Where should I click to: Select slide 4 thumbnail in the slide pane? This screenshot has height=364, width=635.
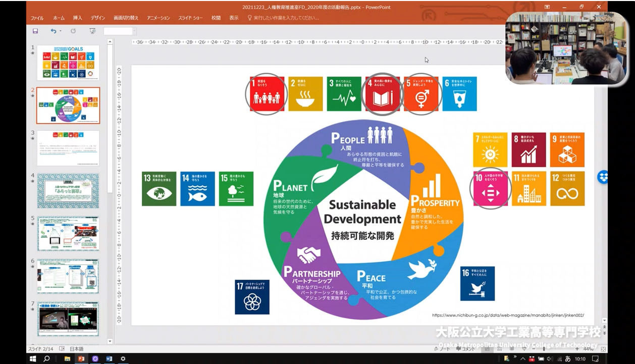click(68, 191)
